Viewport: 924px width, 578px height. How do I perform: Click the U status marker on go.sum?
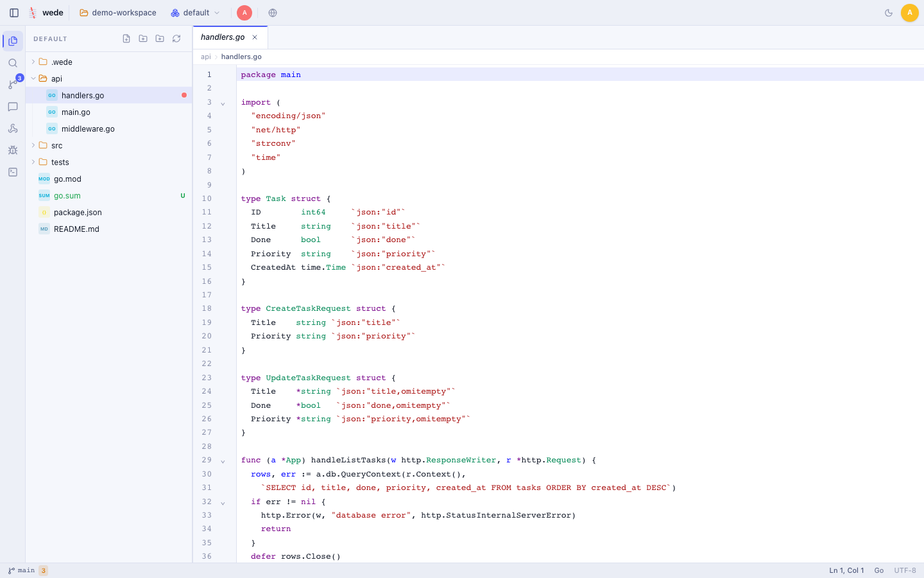[x=183, y=195]
